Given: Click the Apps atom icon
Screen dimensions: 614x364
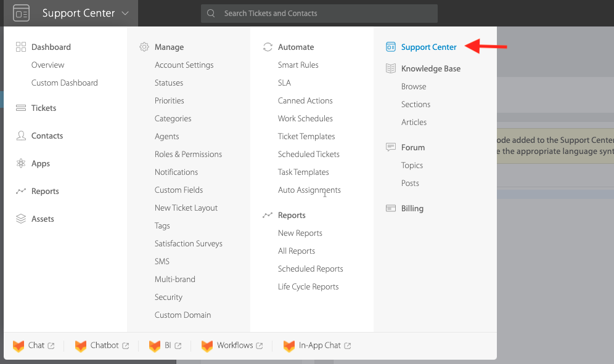Looking at the screenshot, I should pyautogui.click(x=21, y=163).
